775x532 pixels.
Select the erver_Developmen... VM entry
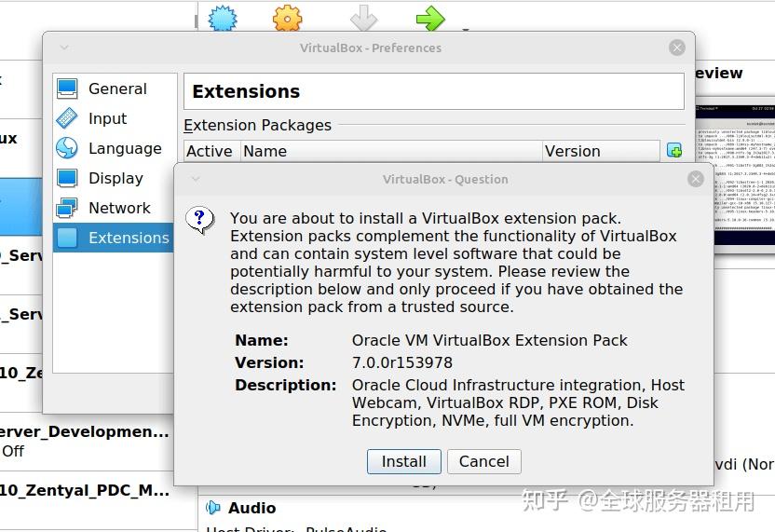(85, 441)
